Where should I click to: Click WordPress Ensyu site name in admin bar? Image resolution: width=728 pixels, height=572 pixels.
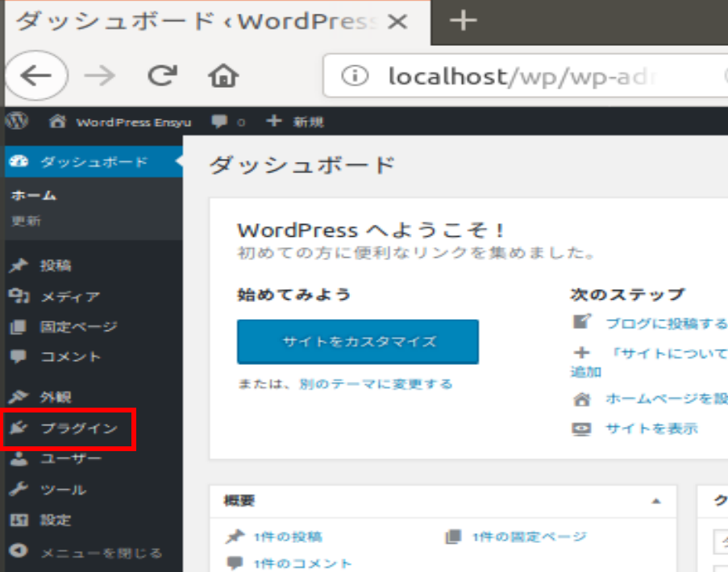[x=134, y=122]
